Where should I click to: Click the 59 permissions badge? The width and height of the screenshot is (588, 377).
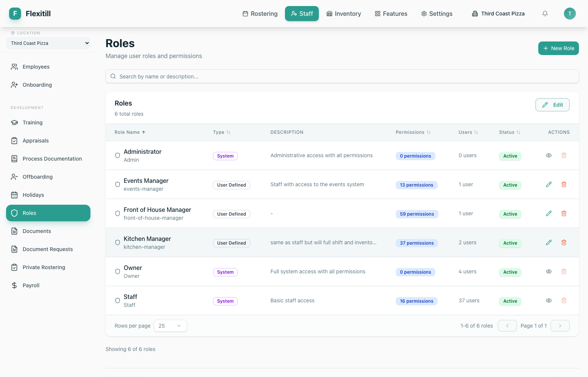click(x=417, y=214)
